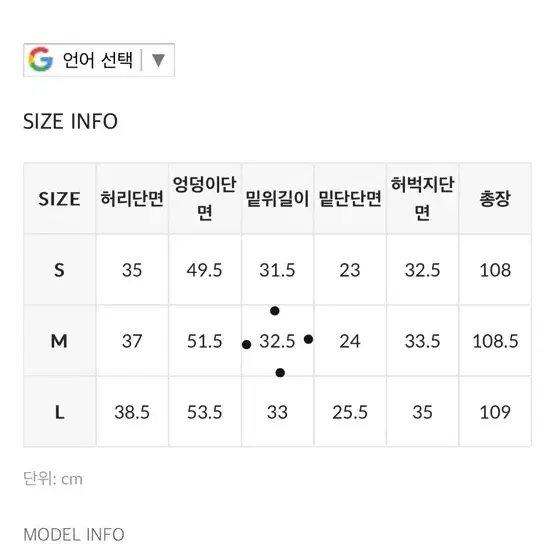Select the M size row label
Image resolution: width=555 pixels, height=555 pixels.
coord(59,341)
